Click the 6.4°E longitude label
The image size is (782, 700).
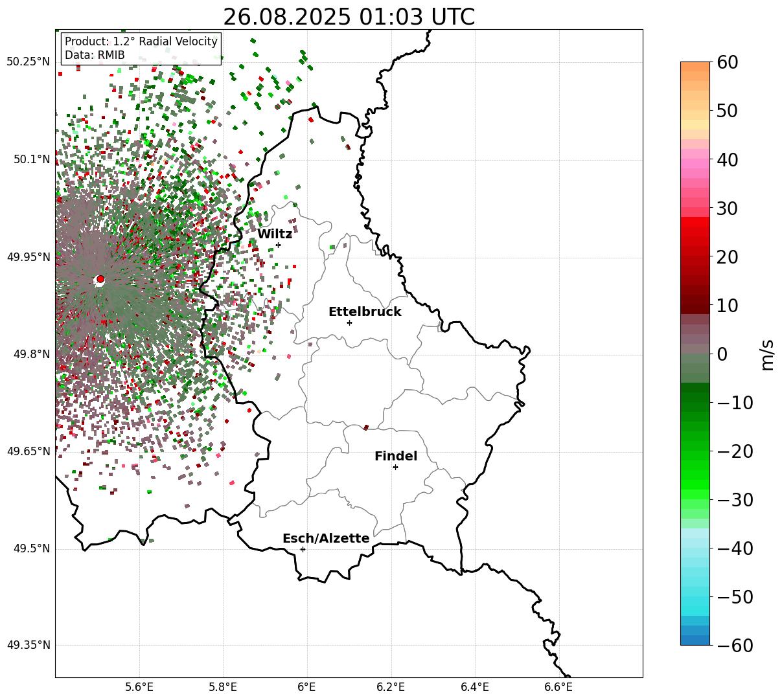[475, 687]
